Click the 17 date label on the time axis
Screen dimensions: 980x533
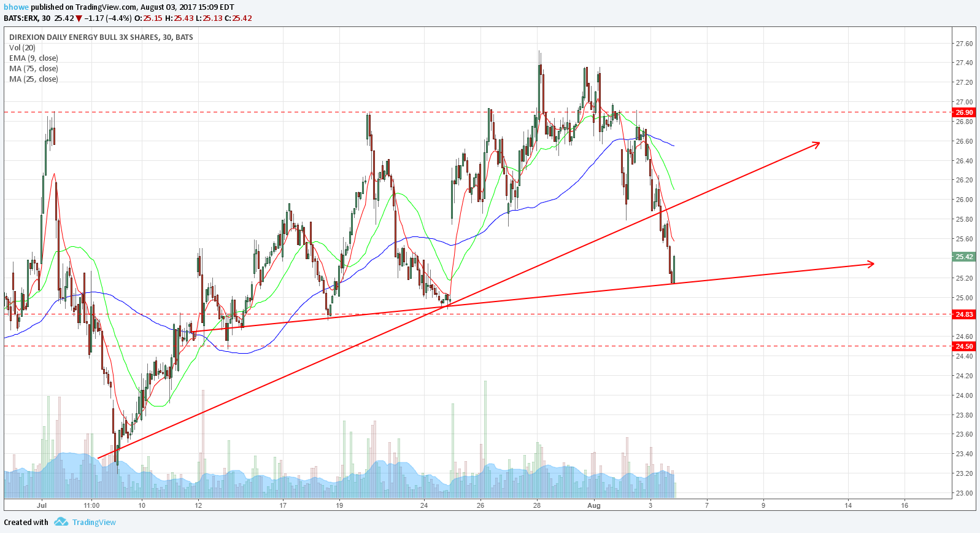(283, 505)
